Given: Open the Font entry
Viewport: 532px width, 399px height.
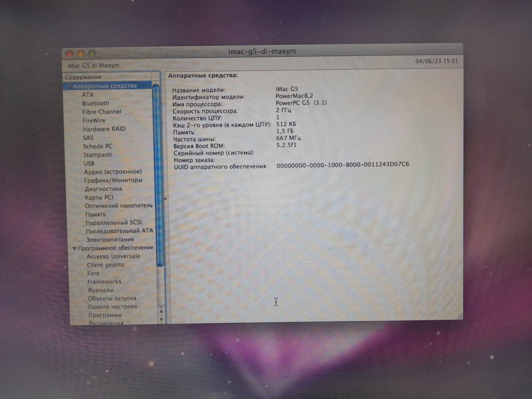Looking at the screenshot, I should (x=93, y=273).
